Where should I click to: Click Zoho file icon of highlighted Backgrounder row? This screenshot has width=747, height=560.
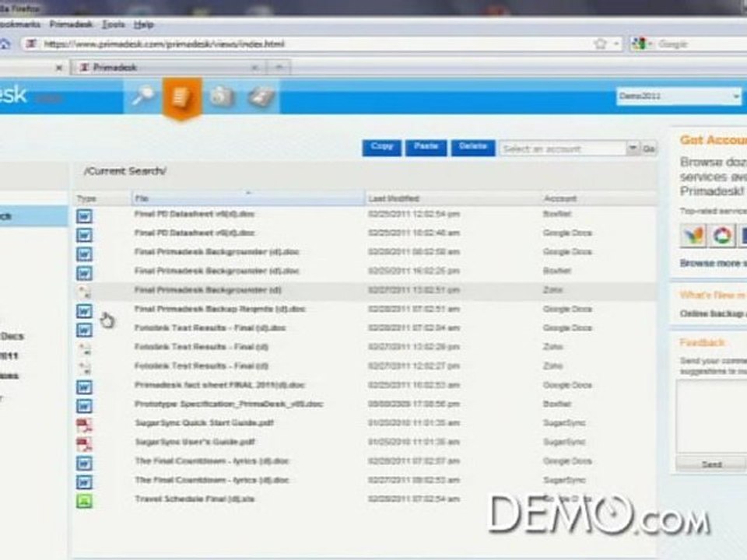[x=84, y=292]
